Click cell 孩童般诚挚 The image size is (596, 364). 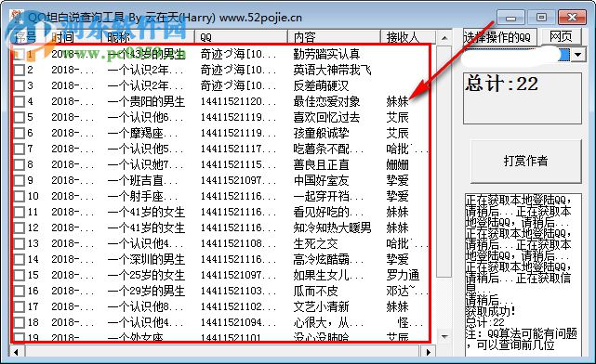[x=321, y=133]
